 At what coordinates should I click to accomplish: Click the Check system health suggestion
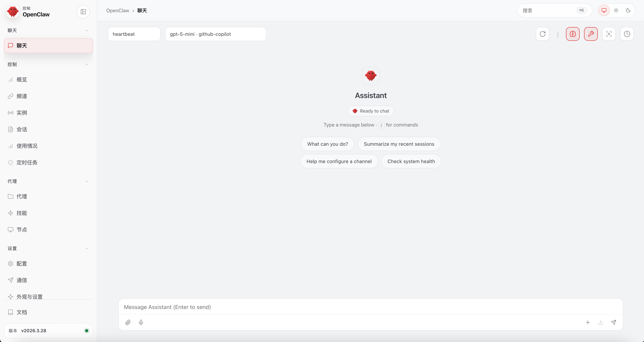tap(411, 161)
